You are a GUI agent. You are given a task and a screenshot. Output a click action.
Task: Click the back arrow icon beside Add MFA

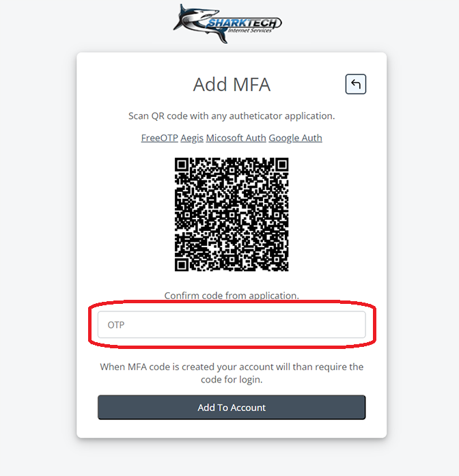click(x=355, y=84)
